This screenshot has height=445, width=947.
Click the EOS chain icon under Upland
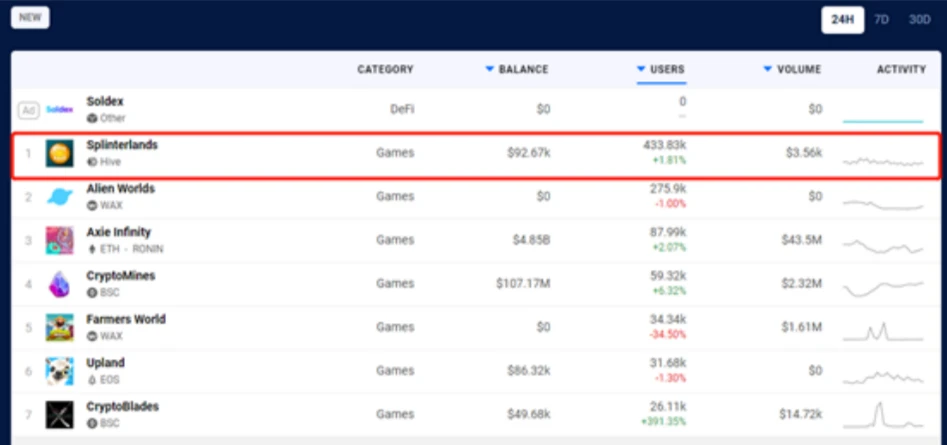(92, 380)
